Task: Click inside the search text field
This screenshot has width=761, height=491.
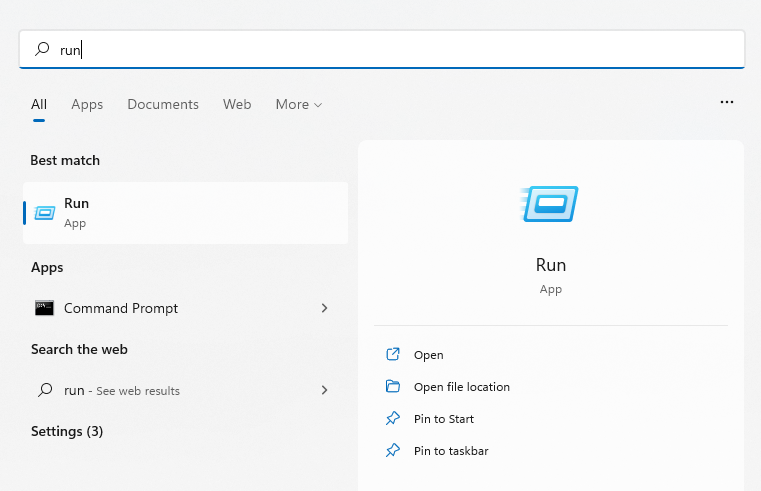Action: tap(400, 49)
